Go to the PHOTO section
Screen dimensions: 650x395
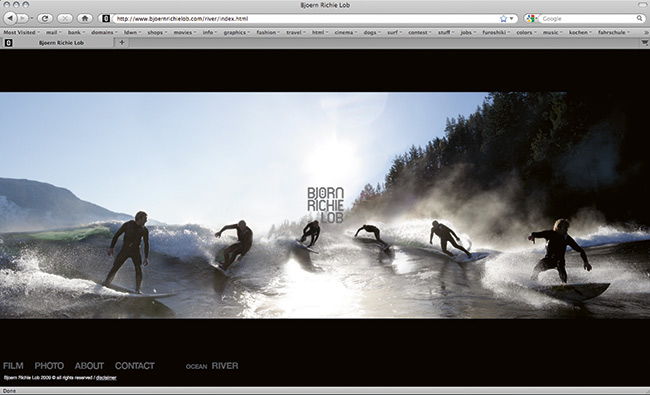pos(49,366)
